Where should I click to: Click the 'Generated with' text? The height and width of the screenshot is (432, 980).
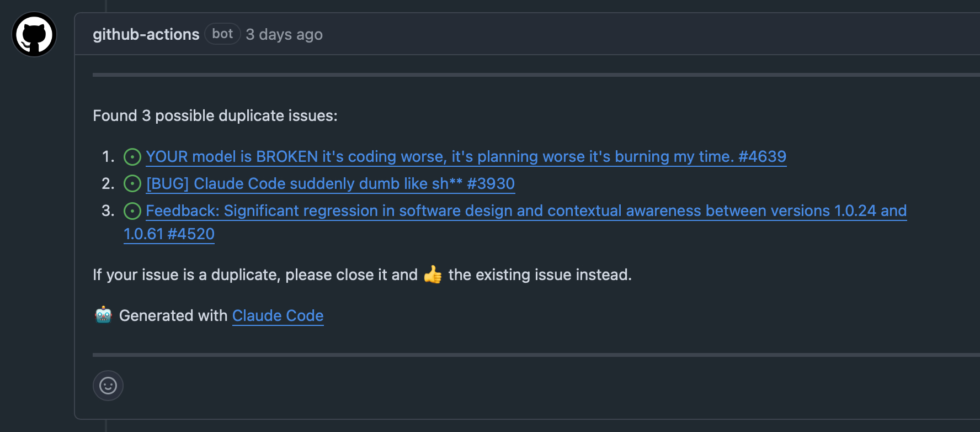tap(173, 315)
